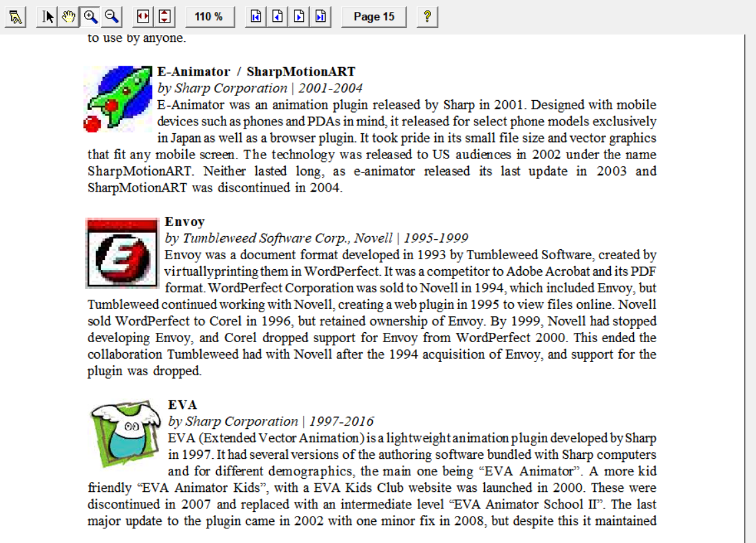Click the words "plugin was dropped."

coord(144,371)
